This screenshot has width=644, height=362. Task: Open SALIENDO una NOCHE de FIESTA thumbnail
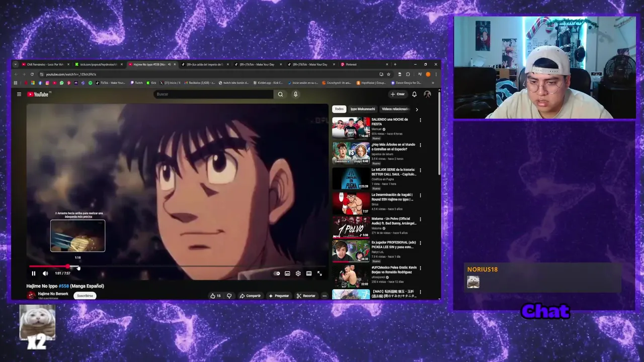[351, 128]
